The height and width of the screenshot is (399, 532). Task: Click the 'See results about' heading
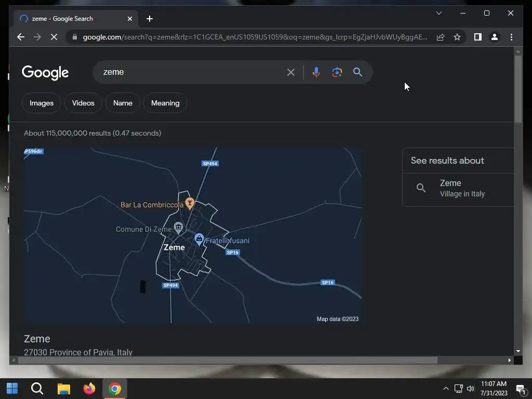click(447, 161)
